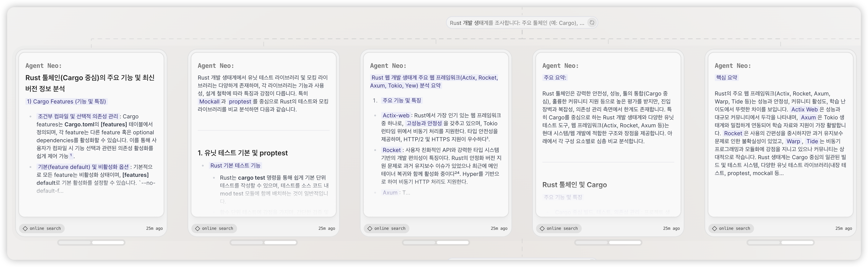Select left toggle segment below web frameworks card
This screenshot has width=868, height=267.
click(x=420, y=242)
